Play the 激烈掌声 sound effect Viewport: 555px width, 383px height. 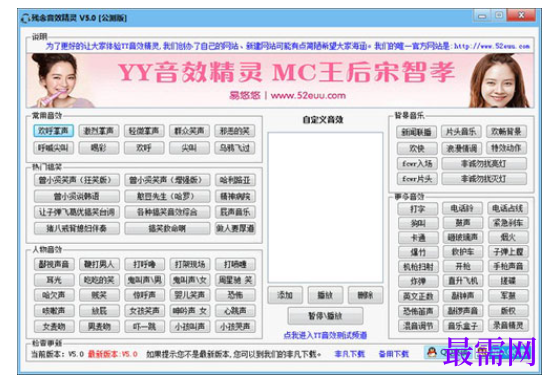[x=99, y=131]
